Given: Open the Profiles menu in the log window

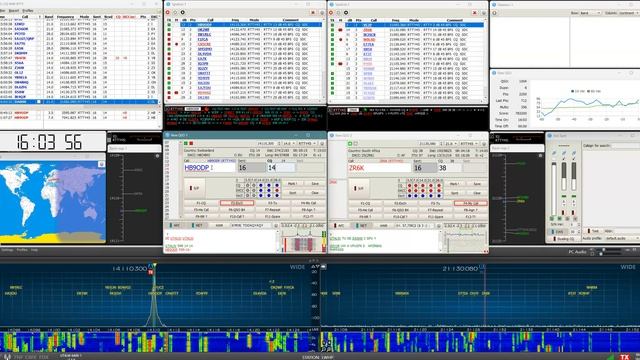Looking at the screenshot, I should 28,11.
